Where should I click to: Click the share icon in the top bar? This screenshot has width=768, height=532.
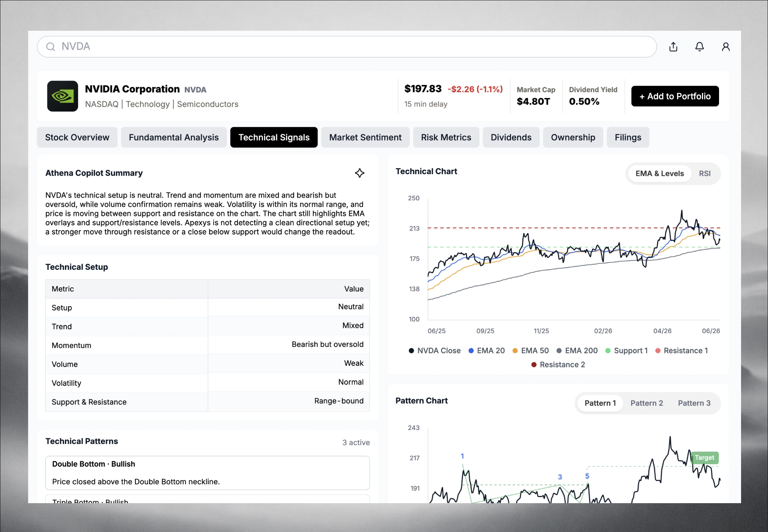click(x=673, y=47)
